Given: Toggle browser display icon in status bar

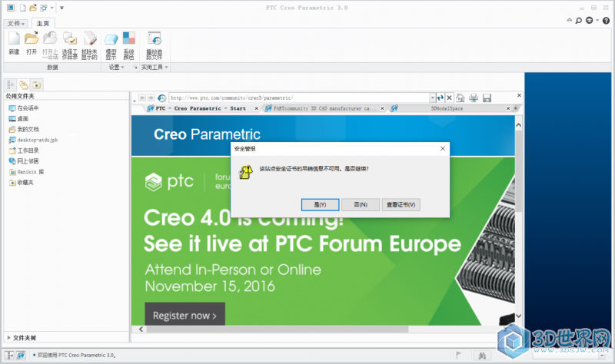Looking at the screenshot, I should point(21,355).
